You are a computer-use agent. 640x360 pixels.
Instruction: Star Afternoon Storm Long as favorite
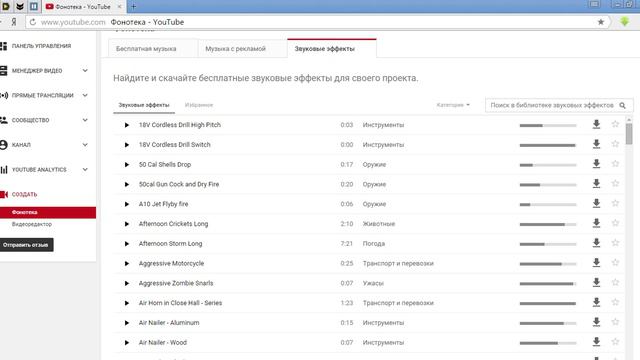(615, 243)
